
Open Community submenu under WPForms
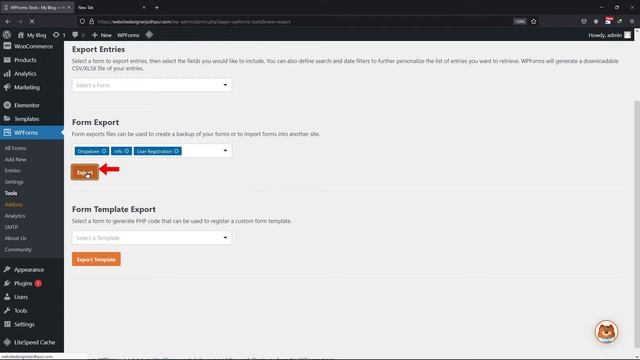(x=18, y=249)
